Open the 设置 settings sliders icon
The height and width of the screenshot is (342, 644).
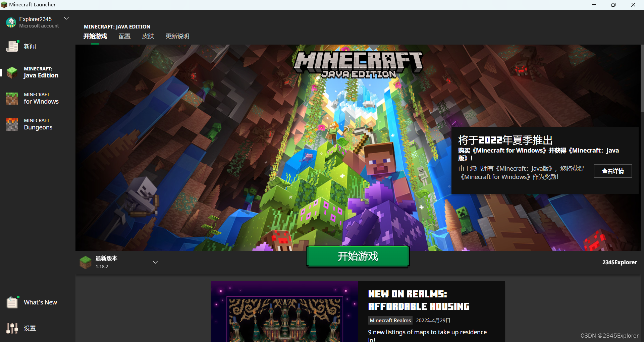pyautogui.click(x=12, y=328)
